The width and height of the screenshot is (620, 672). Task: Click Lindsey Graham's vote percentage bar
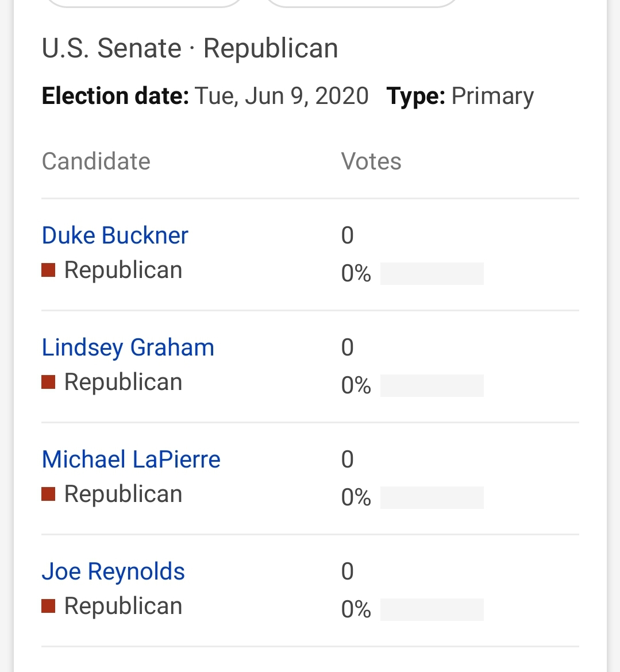[x=432, y=386]
